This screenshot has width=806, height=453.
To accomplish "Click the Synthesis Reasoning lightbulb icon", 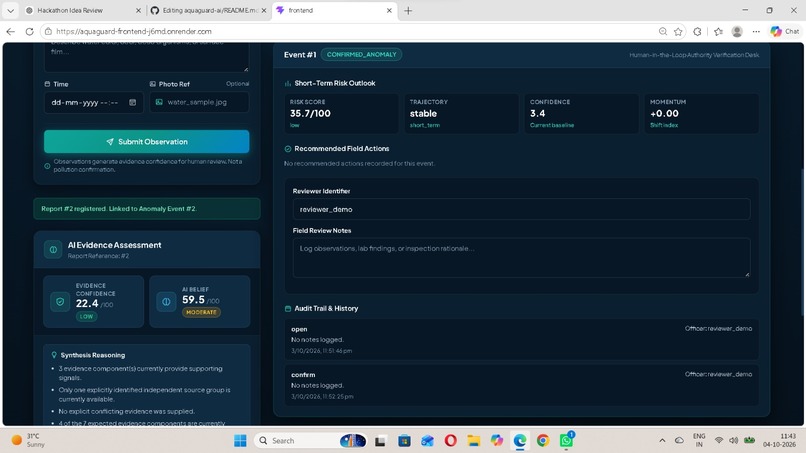I will (x=54, y=355).
